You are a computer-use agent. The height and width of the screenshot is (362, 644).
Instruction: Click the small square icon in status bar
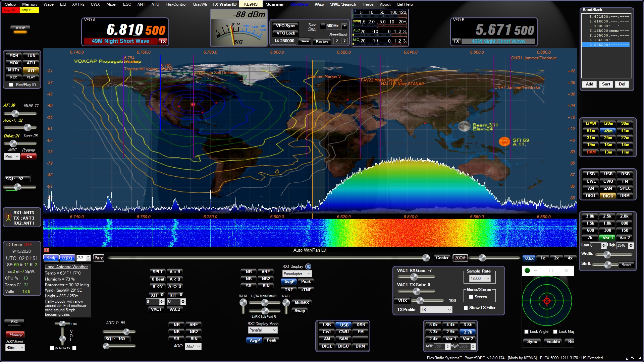coord(627,358)
